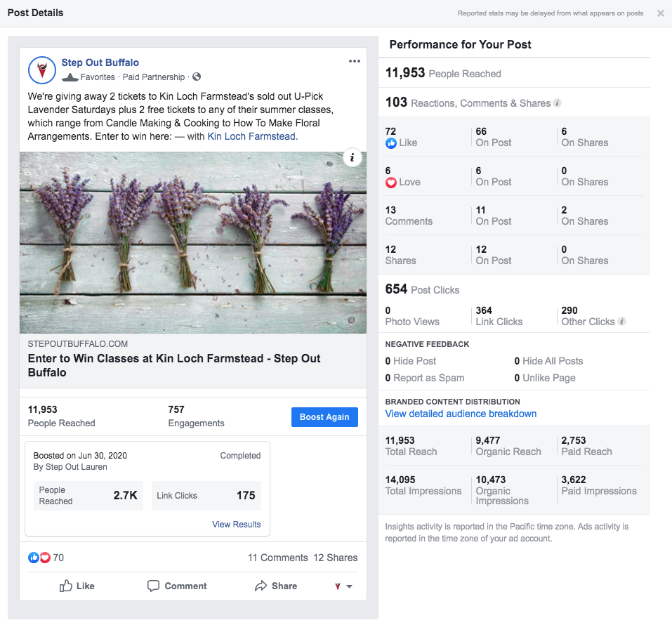
Task: Click the Share arrow button
Action: [275, 586]
